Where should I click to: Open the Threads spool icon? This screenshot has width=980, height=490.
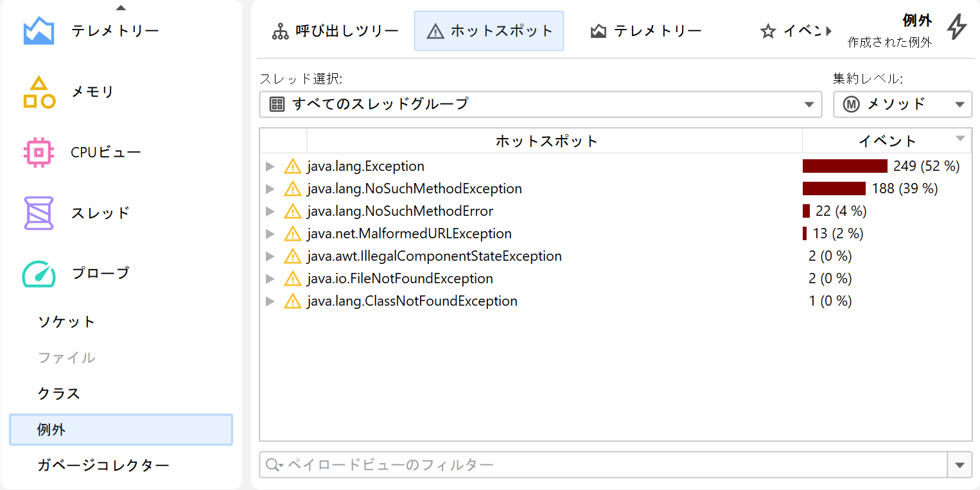pos(39,213)
